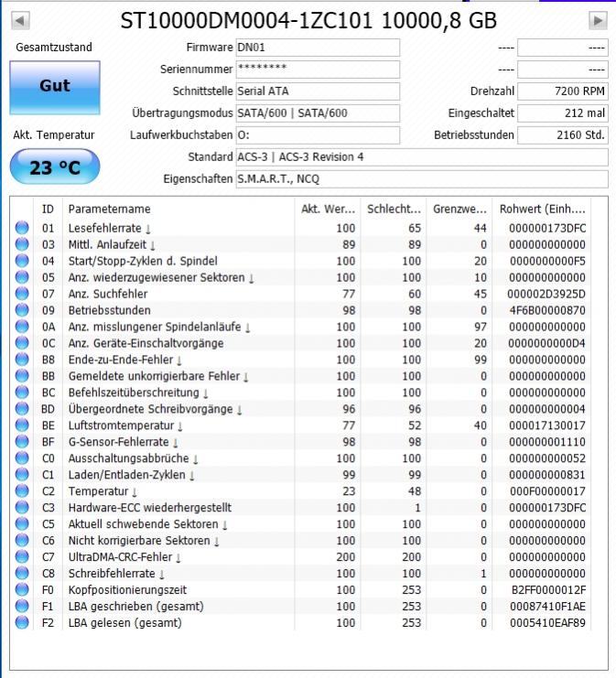Screen dimensions: 616x678
Task: Click the Eingeschaltet field 212 mal
Action: click(563, 113)
